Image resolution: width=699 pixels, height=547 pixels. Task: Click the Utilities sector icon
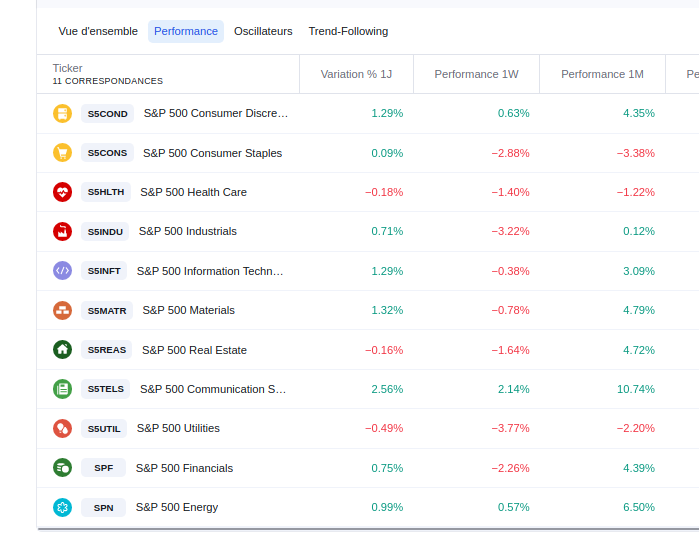click(x=63, y=428)
